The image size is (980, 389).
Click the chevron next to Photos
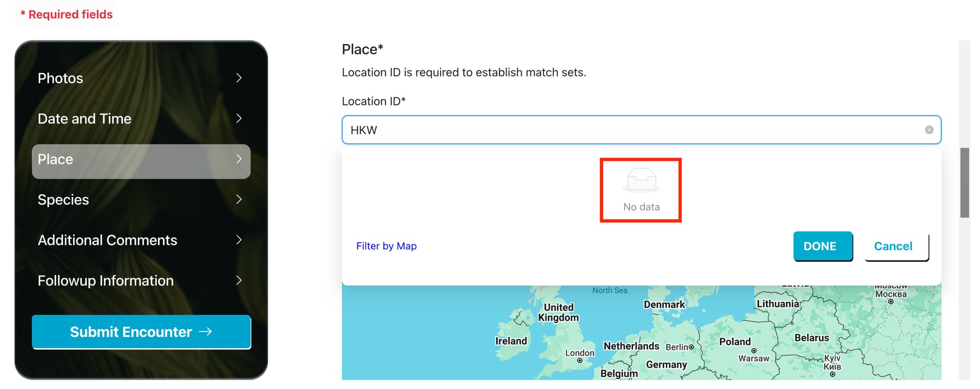[239, 78]
